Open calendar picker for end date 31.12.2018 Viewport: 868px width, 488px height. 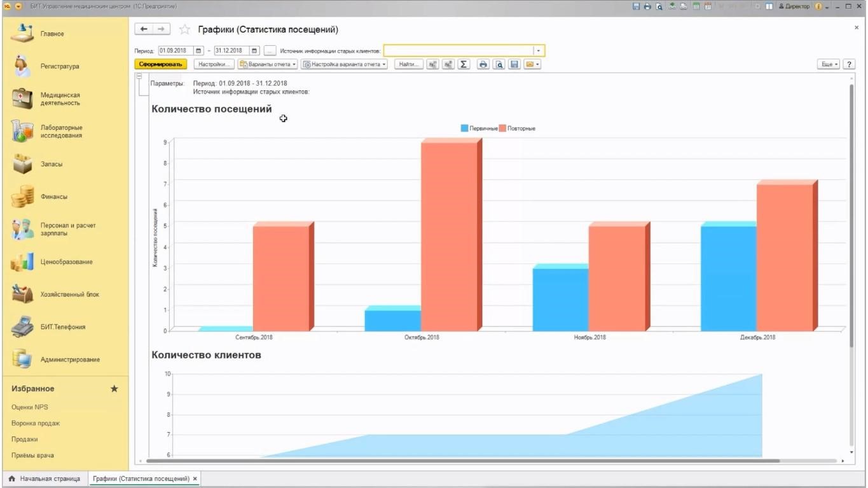(x=254, y=51)
